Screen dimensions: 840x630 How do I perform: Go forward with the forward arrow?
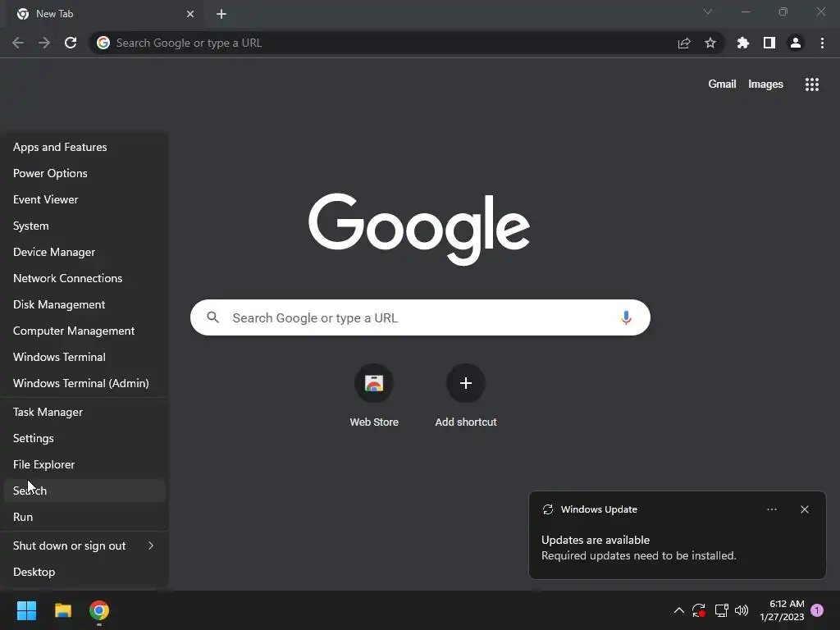pos(44,43)
